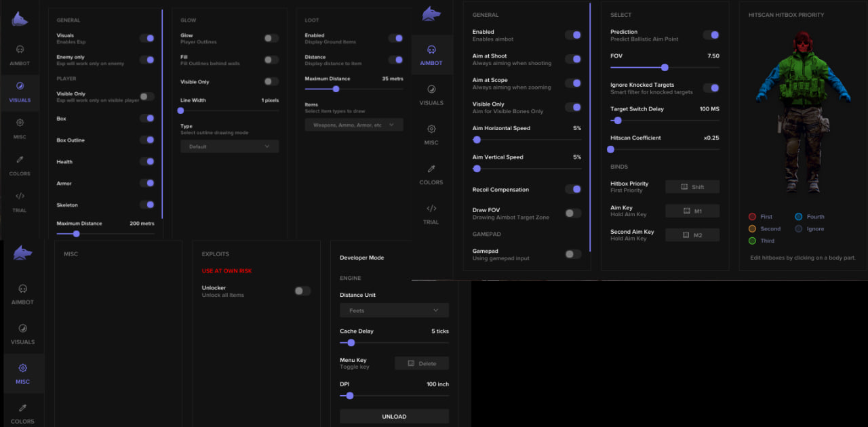Screen dimensions: 868x427
Task: Click the icon on the highlighted VISUALS tab
Action: pos(20,86)
